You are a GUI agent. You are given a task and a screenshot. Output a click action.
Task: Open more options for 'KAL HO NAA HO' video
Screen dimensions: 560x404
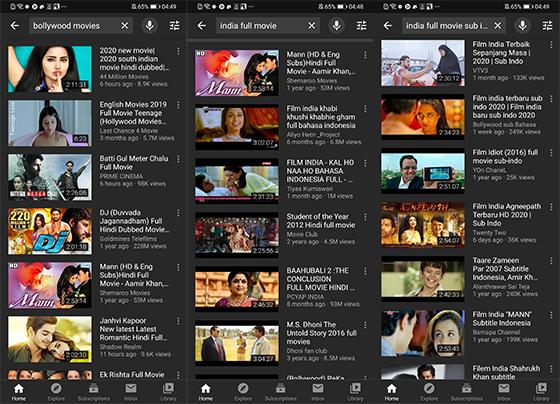[x=365, y=163]
